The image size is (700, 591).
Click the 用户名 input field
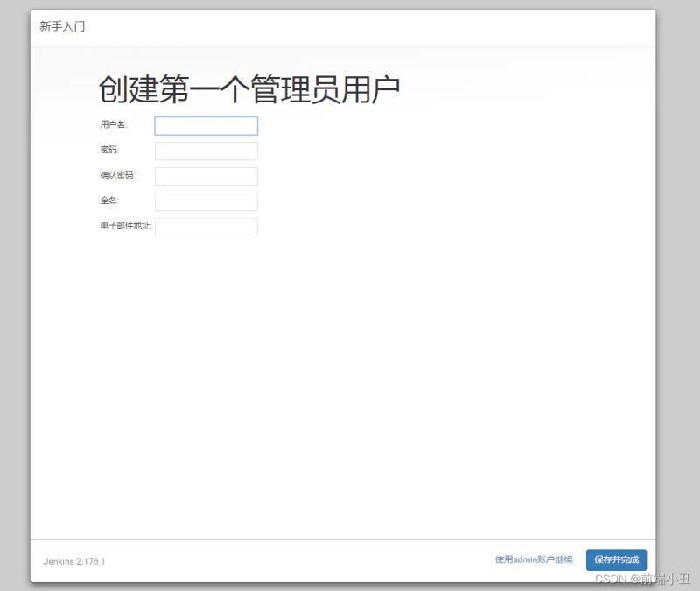205,126
